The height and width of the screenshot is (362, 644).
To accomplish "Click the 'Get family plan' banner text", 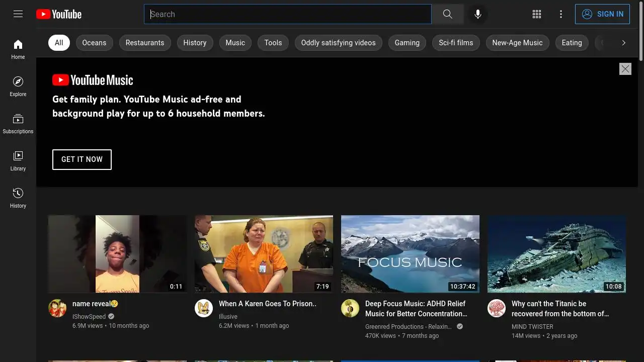I will pos(158,107).
